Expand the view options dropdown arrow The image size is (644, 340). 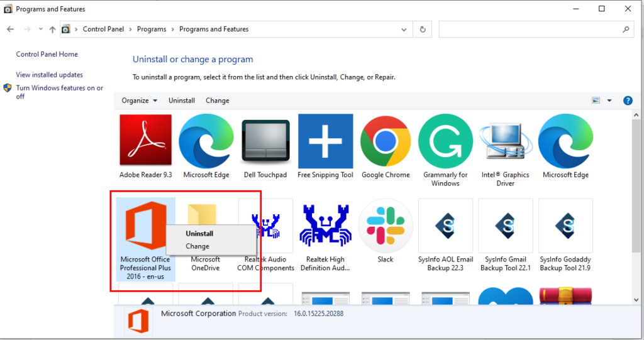point(609,101)
